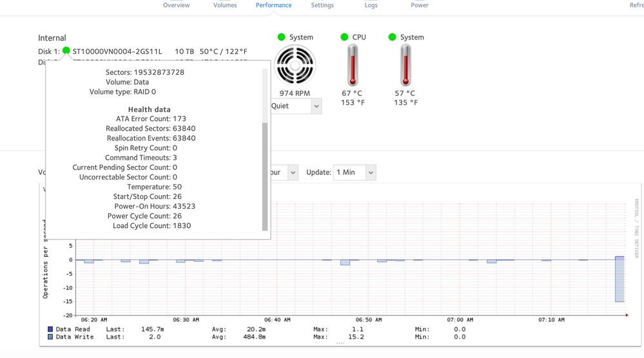The width and height of the screenshot is (644, 358).
Task: Click the CPU temperature 67 °C reading
Action: coord(352,93)
